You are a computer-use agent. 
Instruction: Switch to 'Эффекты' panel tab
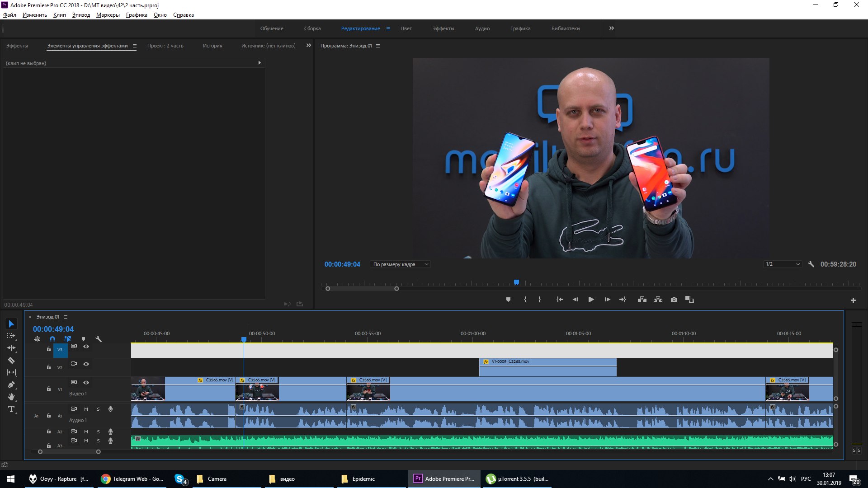17,46
